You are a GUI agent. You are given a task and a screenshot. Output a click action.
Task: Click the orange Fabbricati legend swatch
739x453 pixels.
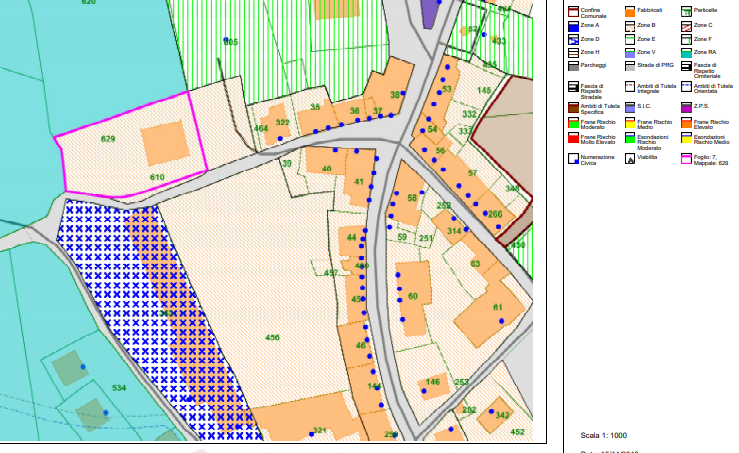click(x=631, y=11)
